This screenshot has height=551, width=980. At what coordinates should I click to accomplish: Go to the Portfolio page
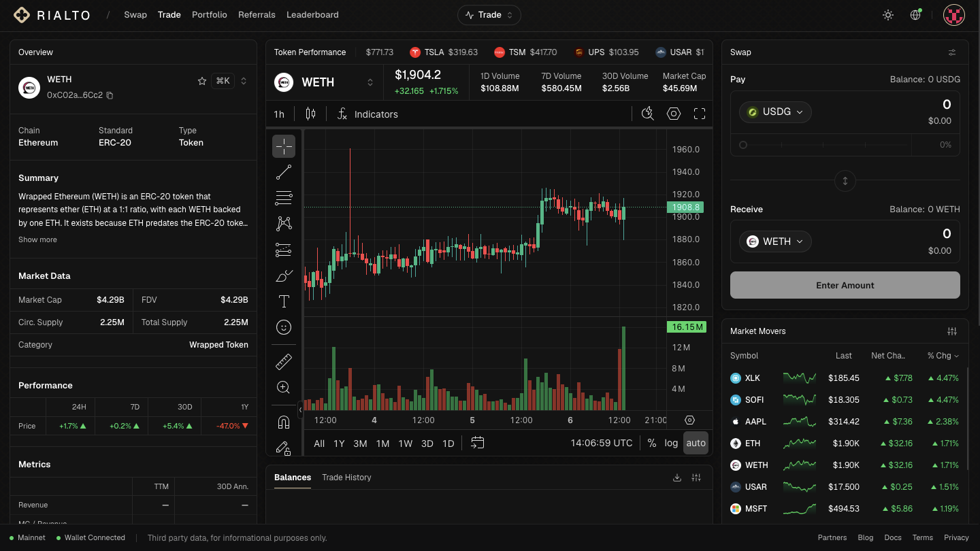(210, 14)
